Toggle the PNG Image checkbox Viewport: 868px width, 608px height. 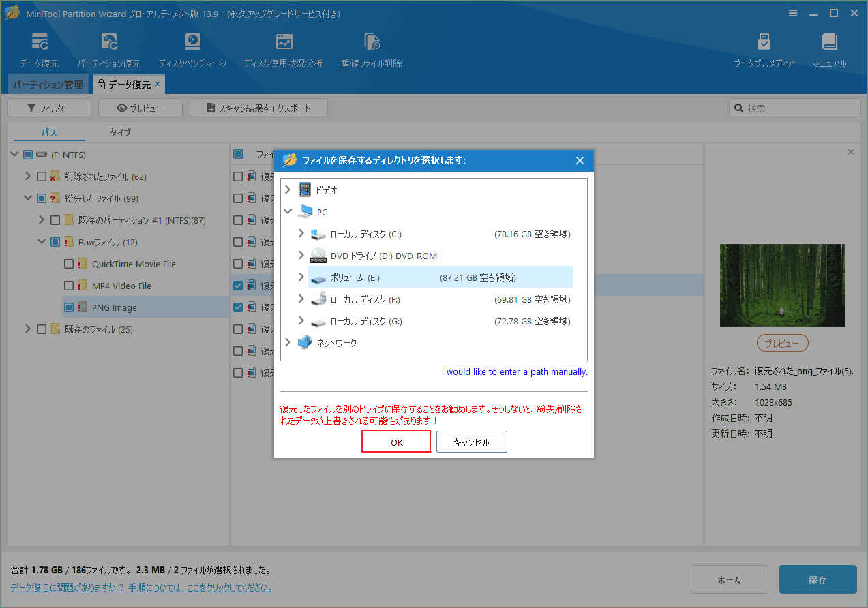click(x=69, y=307)
